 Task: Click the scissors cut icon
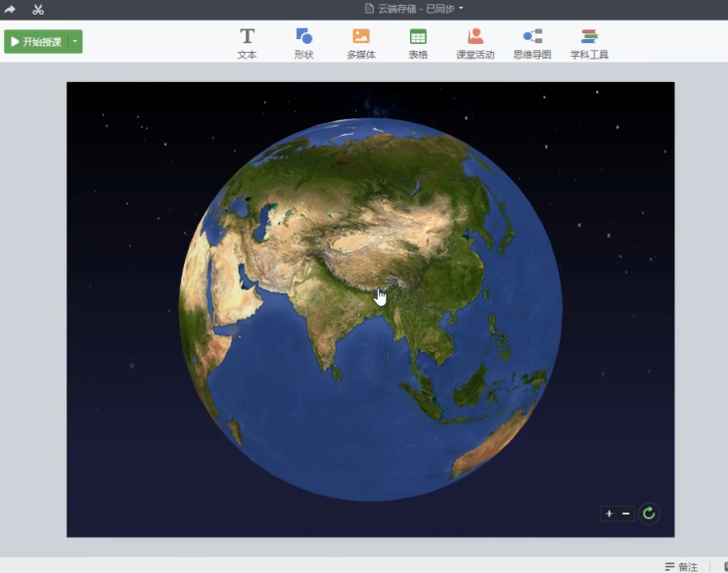coord(38,10)
